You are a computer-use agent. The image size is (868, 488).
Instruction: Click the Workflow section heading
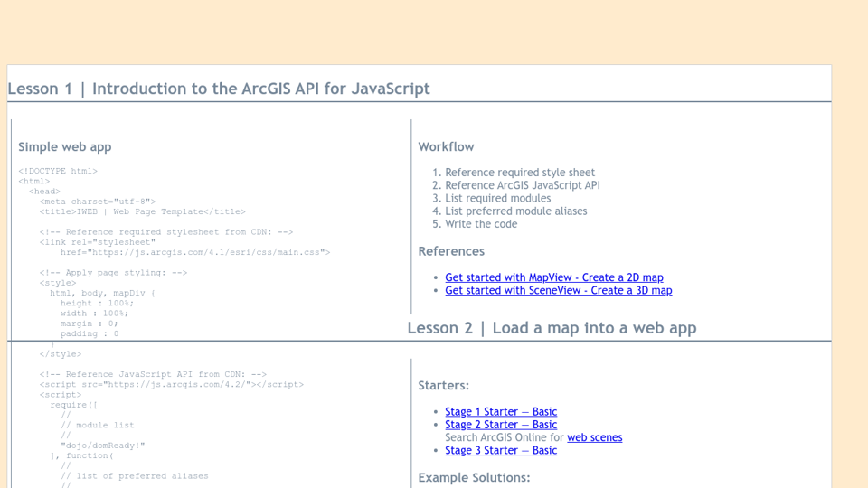tap(446, 146)
